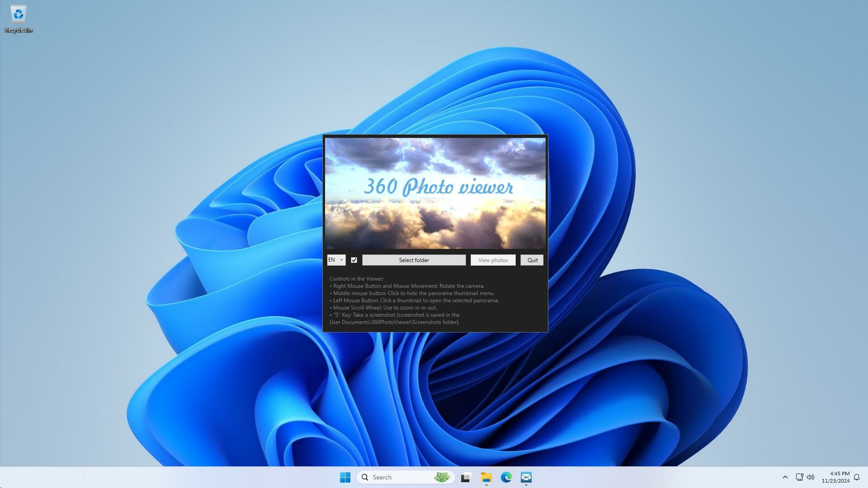This screenshot has height=488, width=868.
Task: Open the EN language dropdown
Action: click(336, 260)
